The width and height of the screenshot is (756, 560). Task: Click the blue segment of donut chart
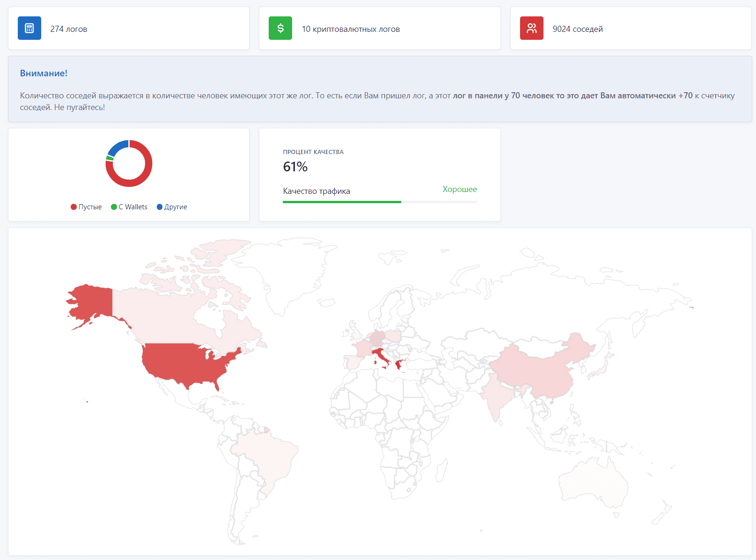[118, 147]
